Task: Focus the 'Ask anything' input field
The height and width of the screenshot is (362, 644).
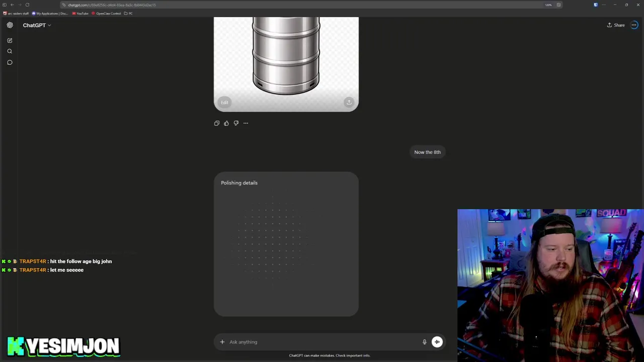Action: pos(322,342)
